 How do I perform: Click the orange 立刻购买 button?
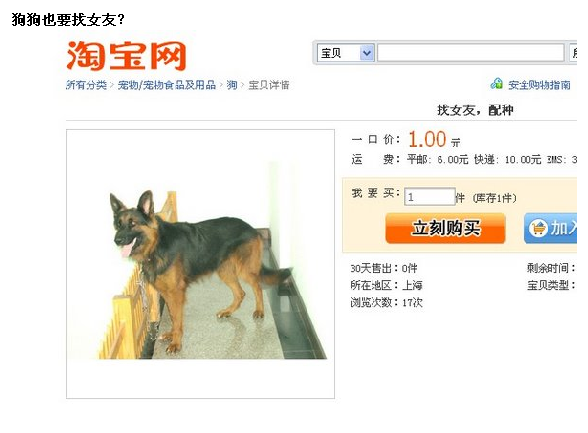446,228
